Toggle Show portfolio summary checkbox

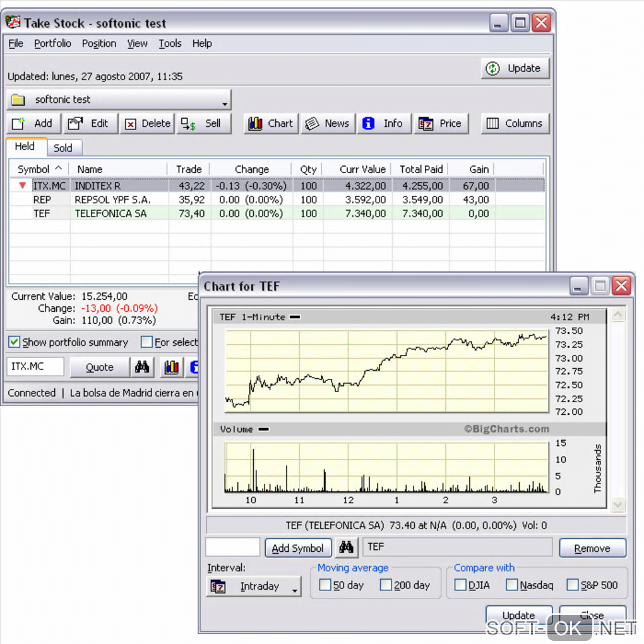pos(14,342)
